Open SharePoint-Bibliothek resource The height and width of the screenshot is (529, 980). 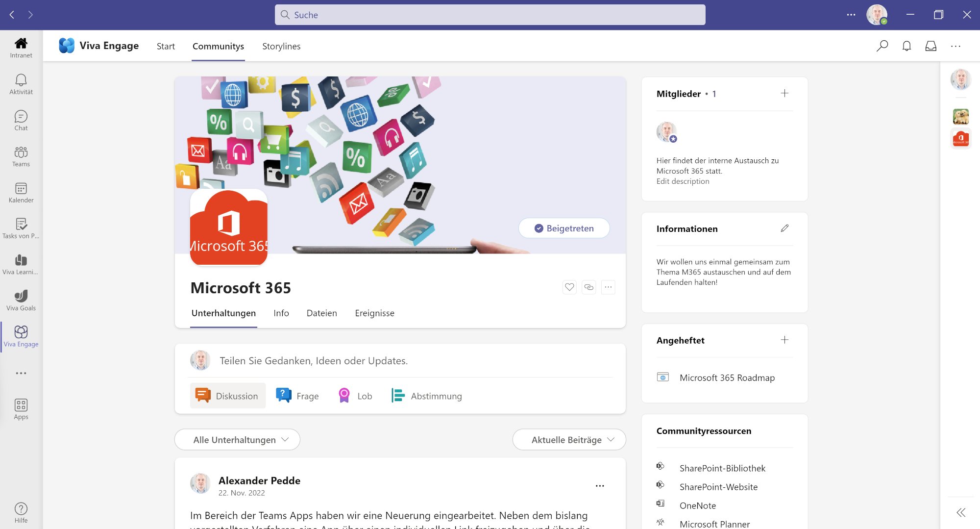(722, 468)
